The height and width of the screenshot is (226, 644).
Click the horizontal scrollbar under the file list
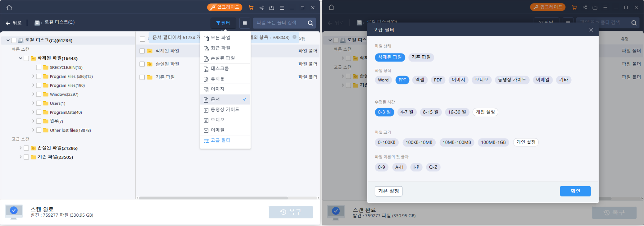coord(213,198)
